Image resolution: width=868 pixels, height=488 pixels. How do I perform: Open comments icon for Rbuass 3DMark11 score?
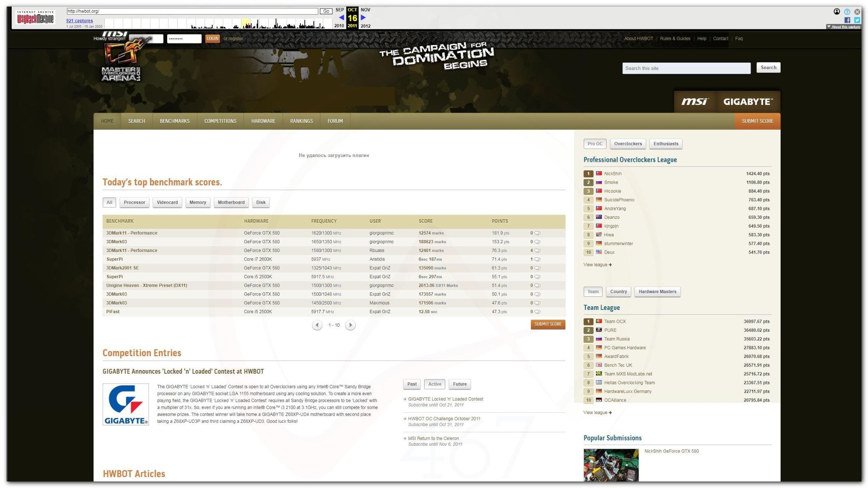(x=537, y=251)
